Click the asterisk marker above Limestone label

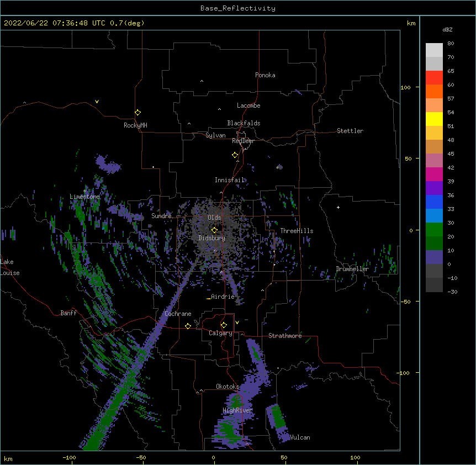tap(84, 191)
